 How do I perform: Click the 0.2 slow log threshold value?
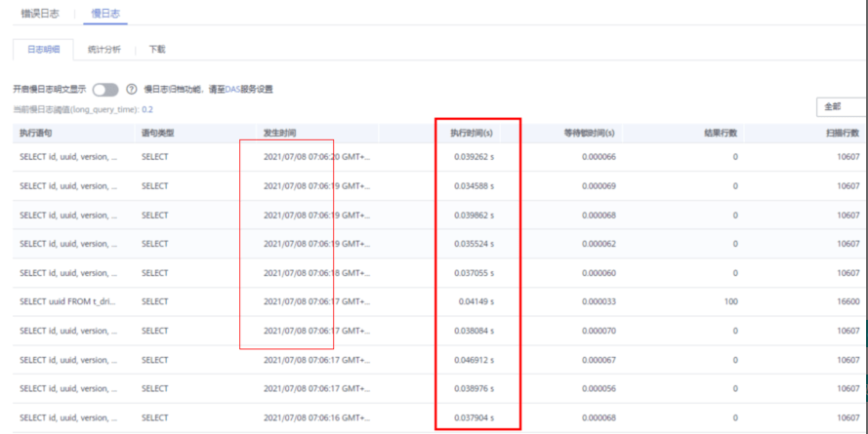(147, 109)
